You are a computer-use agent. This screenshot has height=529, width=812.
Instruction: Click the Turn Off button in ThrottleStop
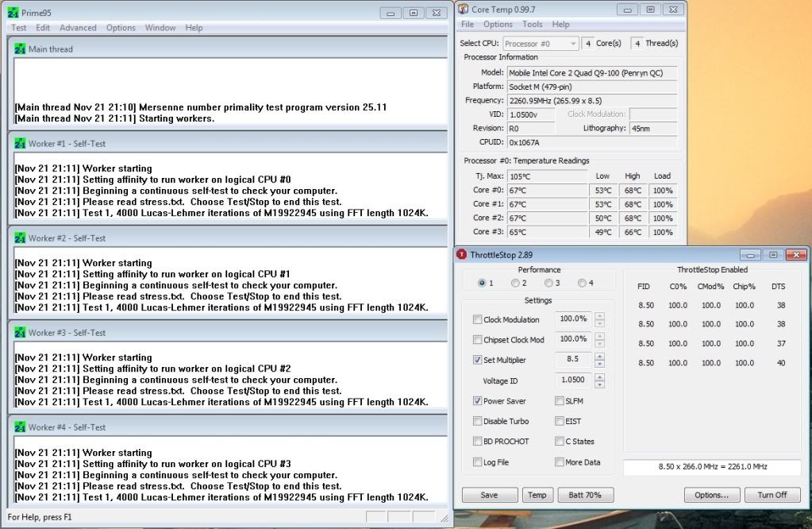click(x=772, y=495)
